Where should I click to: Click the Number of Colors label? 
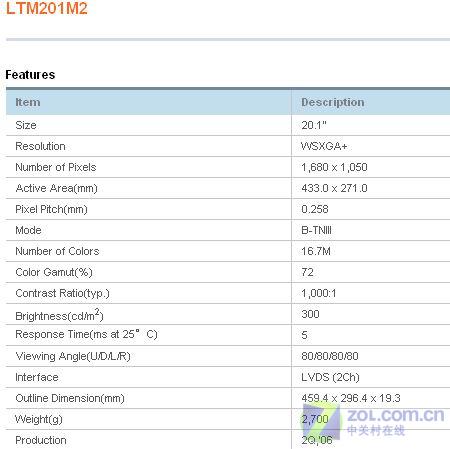[57, 251]
